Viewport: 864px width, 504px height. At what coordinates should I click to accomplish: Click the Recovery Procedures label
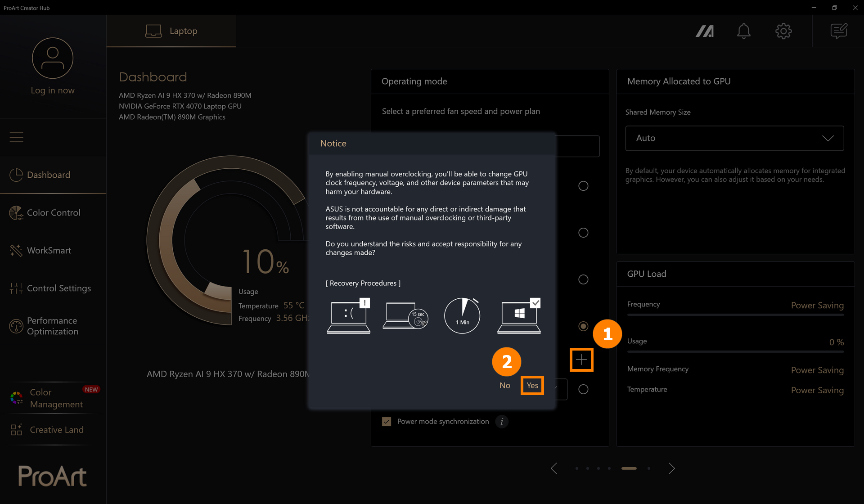coord(363,283)
